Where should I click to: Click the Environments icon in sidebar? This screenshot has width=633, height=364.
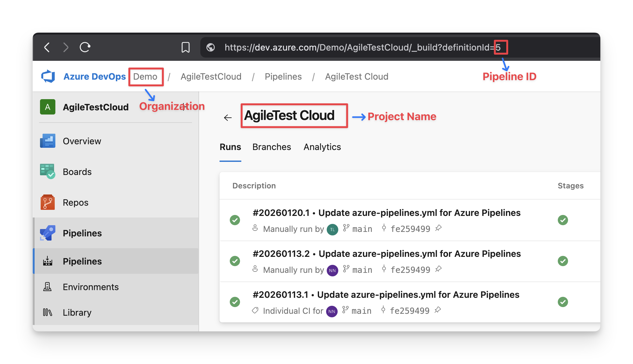(47, 287)
